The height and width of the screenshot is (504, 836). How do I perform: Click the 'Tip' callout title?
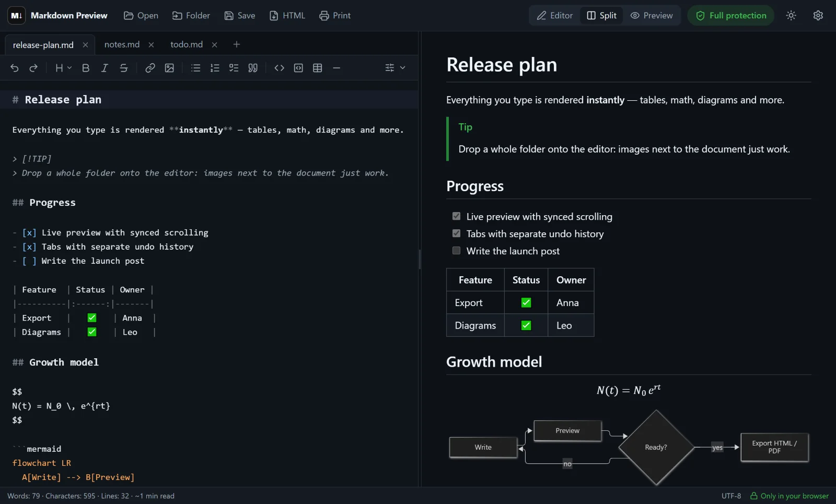[465, 127]
